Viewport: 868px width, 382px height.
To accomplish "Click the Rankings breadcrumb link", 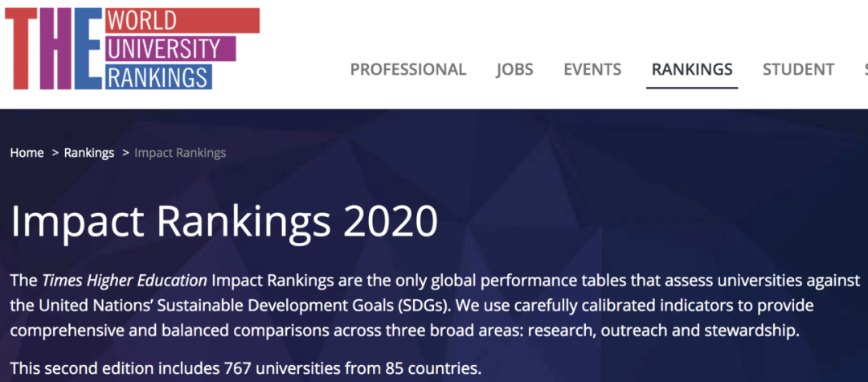I will (x=89, y=153).
